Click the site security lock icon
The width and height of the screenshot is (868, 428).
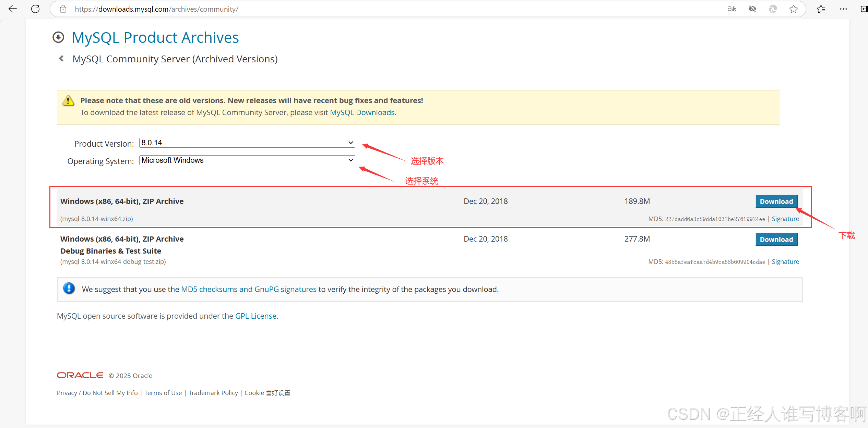click(63, 9)
